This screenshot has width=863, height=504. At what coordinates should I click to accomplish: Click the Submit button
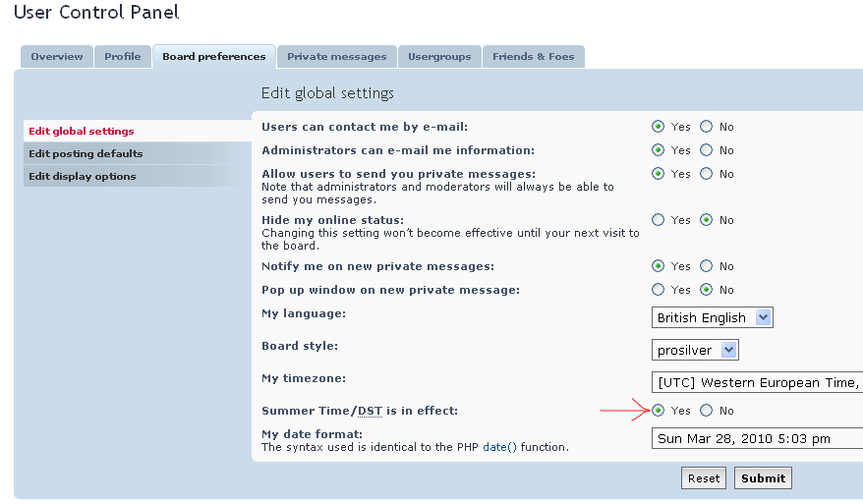tap(763, 478)
